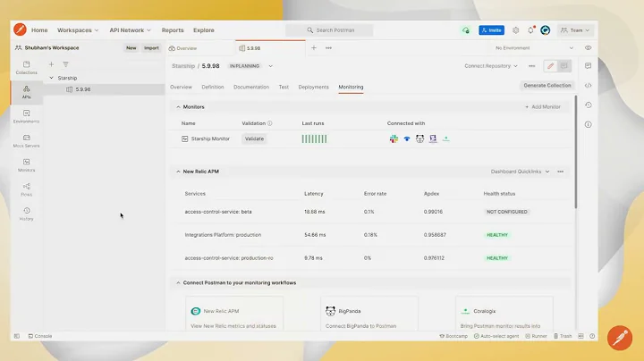Viewport: 644px width, 361px height.
Task: Click the Validate button for Starship Monitor
Action: (x=254, y=139)
